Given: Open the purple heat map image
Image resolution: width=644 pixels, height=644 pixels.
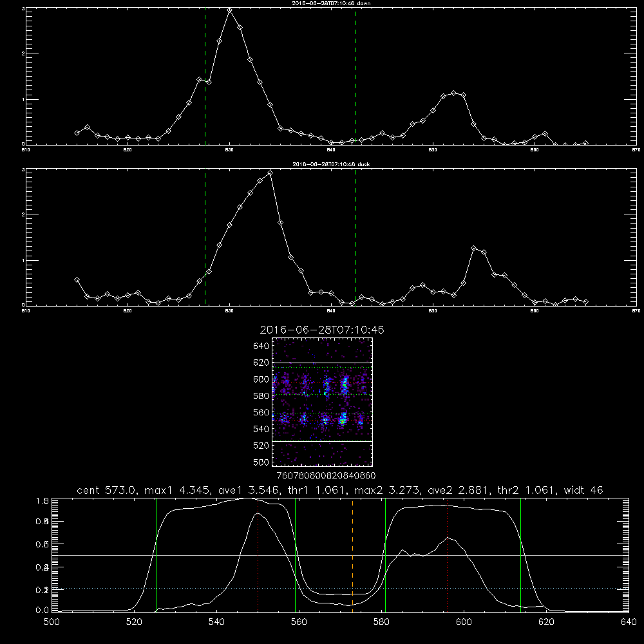Looking at the screenshot, I should [x=323, y=402].
